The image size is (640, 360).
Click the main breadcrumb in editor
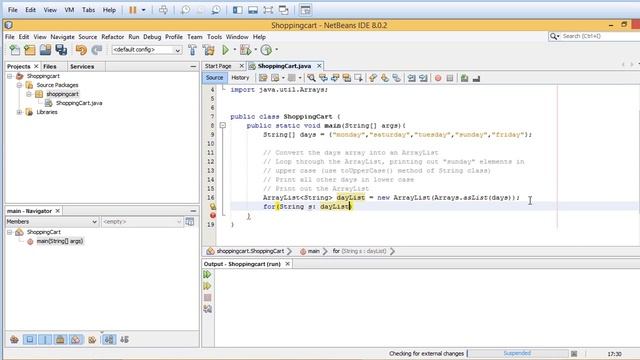313,251
